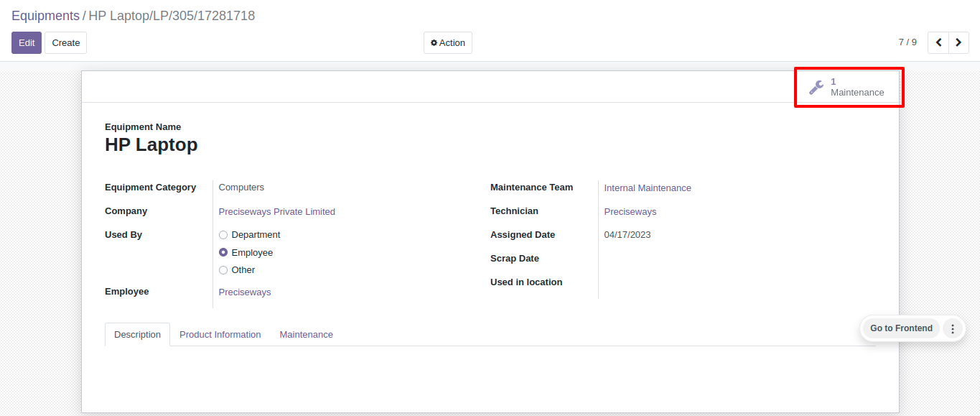The width and height of the screenshot is (980, 416).
Task: Click the Go to Frontend button
Action: pos(901,328)
